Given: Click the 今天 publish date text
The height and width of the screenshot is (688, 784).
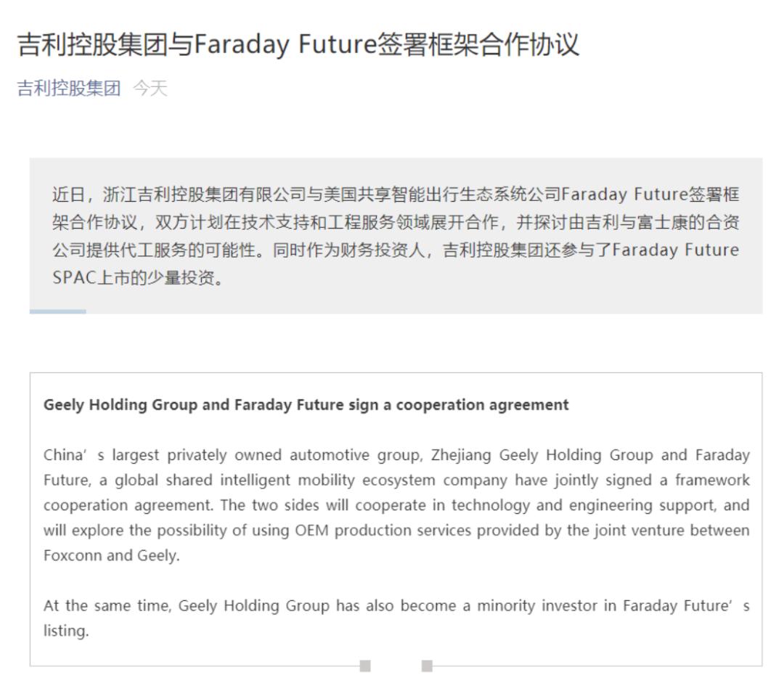Looking at the screenshot, I should tap(150, 89).
